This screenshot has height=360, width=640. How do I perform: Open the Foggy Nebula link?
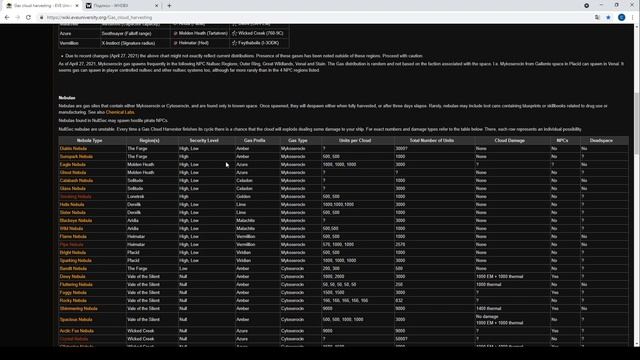point(73,293)
